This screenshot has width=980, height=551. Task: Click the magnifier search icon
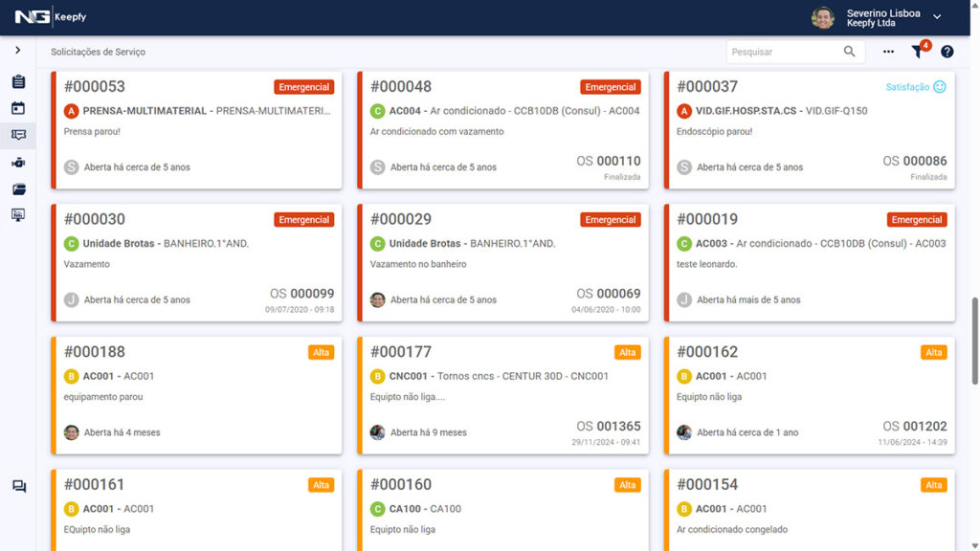tap(849, 52)
